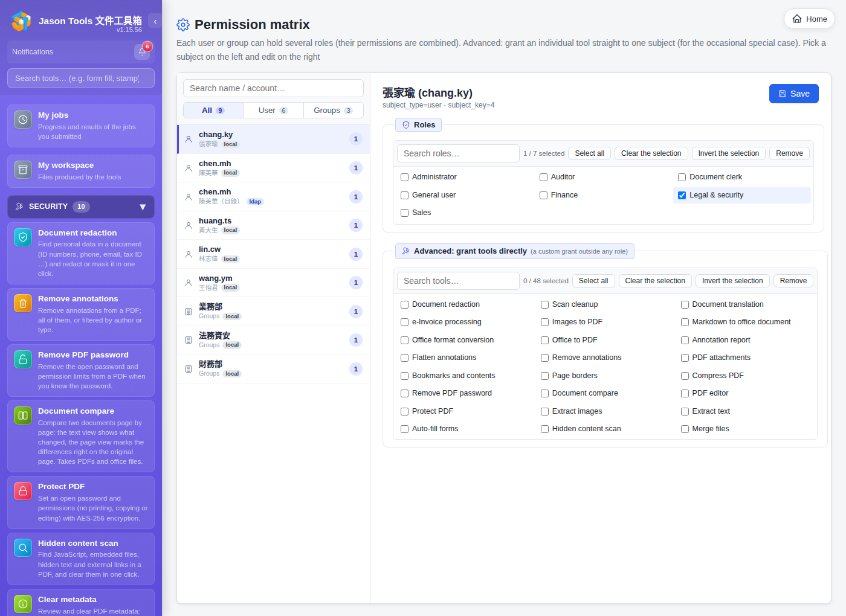This screenshot has height=616, width=846.
Task: Collapse the SECURITY section arrow
Action: tap(143, 207)
